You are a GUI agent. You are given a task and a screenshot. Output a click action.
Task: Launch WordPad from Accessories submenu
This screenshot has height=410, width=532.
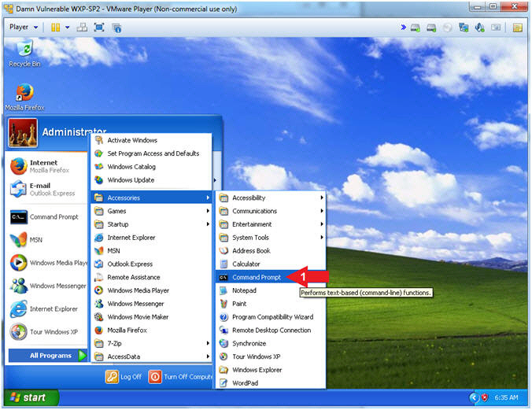[271, 383]
